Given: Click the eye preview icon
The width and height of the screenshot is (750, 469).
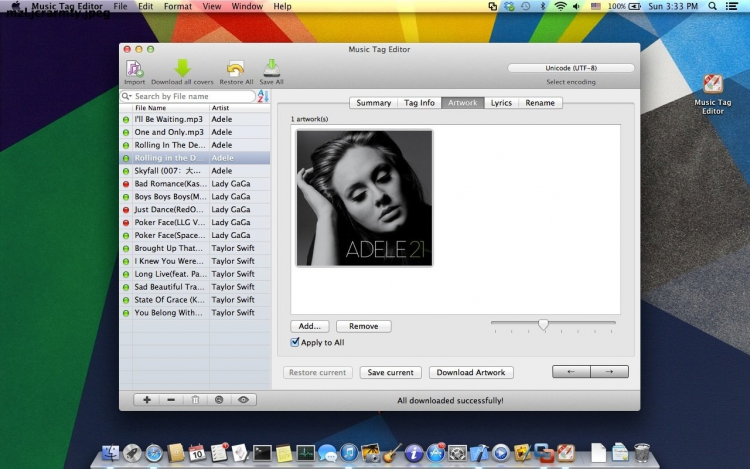Looking at the screenshot, I should (x=243, y=400).
